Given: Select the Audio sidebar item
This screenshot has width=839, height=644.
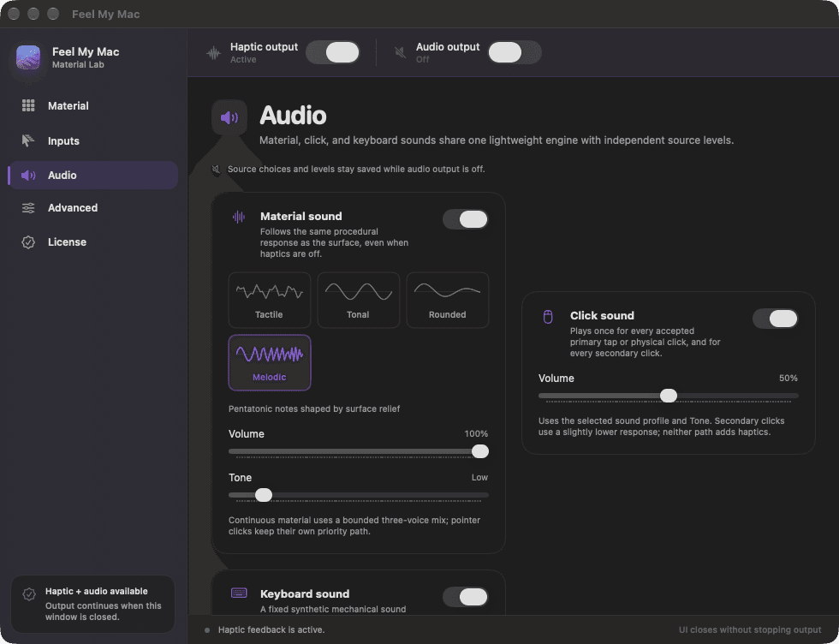Looking at the screenshot, I should click(x=93, y=175).
